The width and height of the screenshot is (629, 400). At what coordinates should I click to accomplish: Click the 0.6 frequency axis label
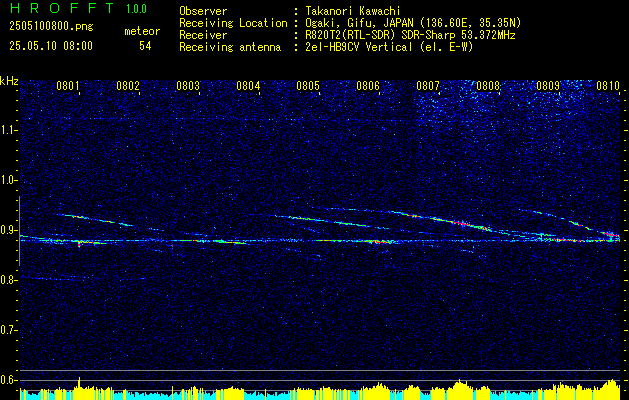tap(8, 380)
